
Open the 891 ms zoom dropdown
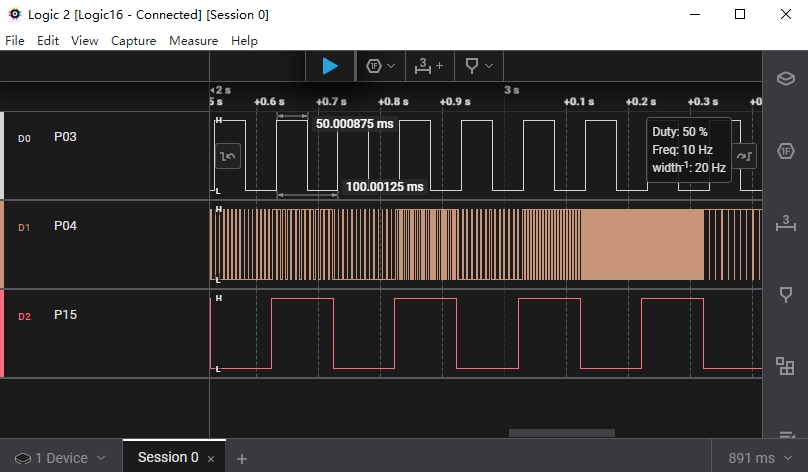(760, 458)
